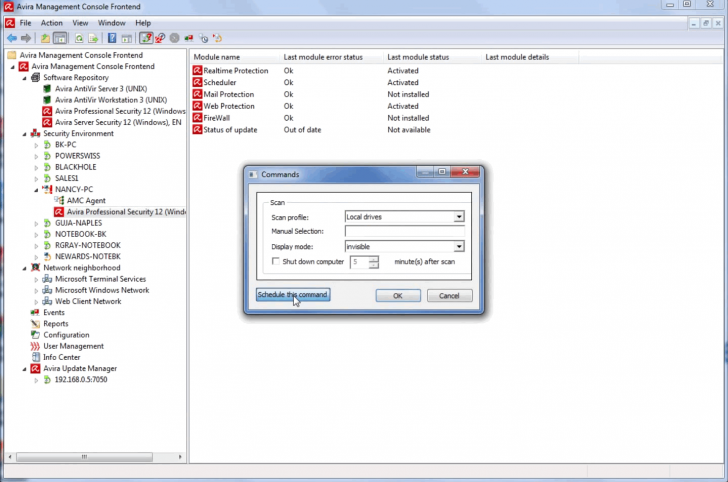Select Avira Server Security 12 (Windows), EN

(x=118, y=122)
